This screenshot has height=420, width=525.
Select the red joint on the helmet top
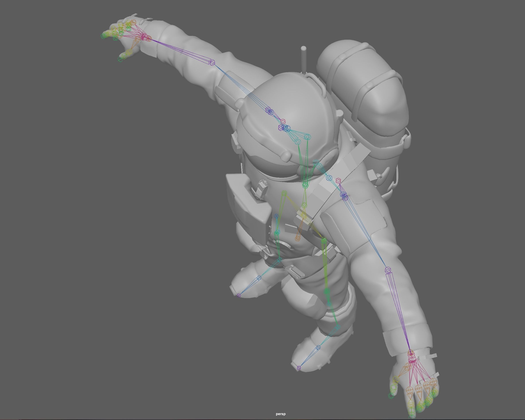point(283,121)
